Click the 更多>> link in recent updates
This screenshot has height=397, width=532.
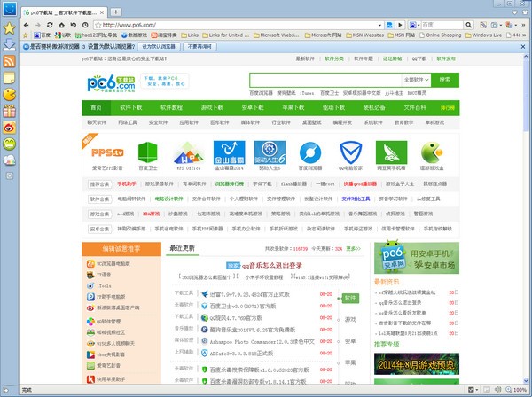pos(354,248)
